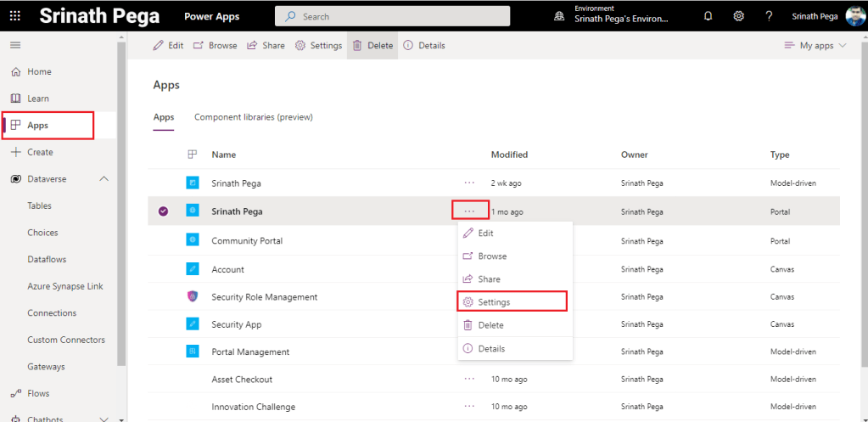Open the settings gear in header
This screenshot has width=868, height=422.
pos(739,16)
